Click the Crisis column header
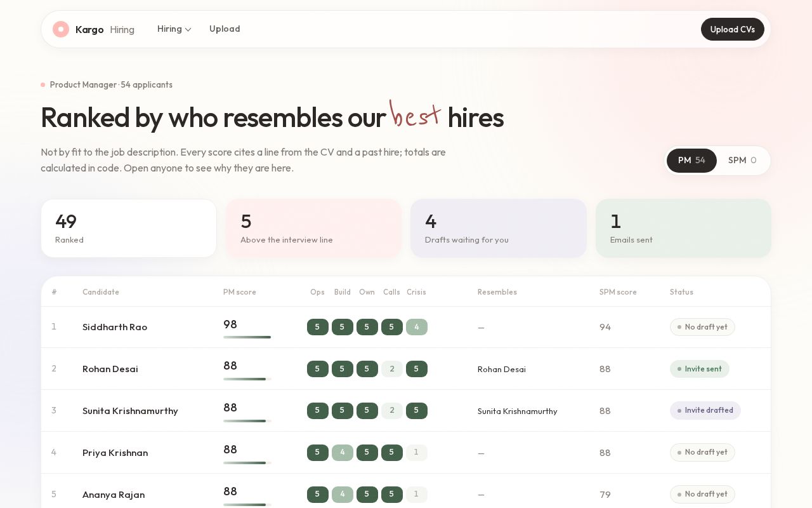 (416, 292)
